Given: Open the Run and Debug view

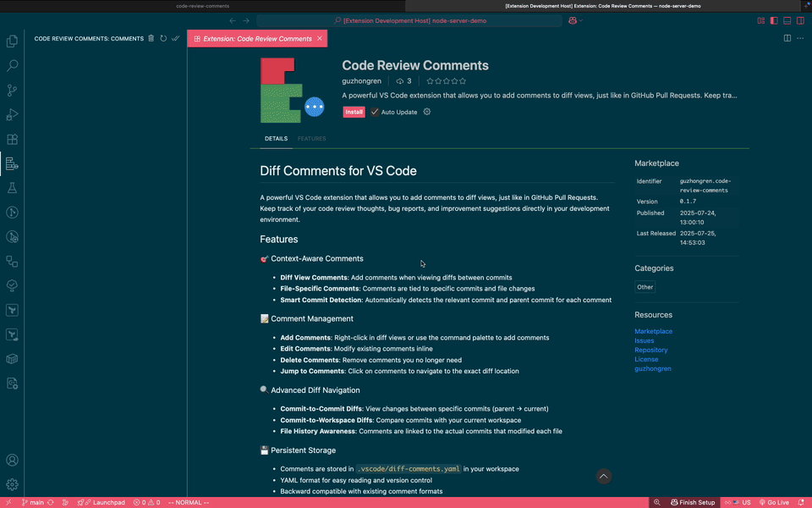Looking at the screenshot, I should point(12,114).
